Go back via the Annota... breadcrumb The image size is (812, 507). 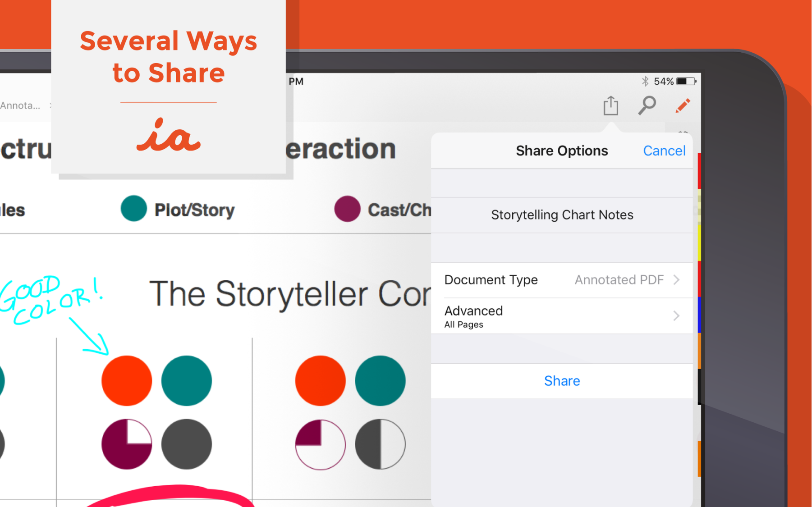(x=20, y=106)
